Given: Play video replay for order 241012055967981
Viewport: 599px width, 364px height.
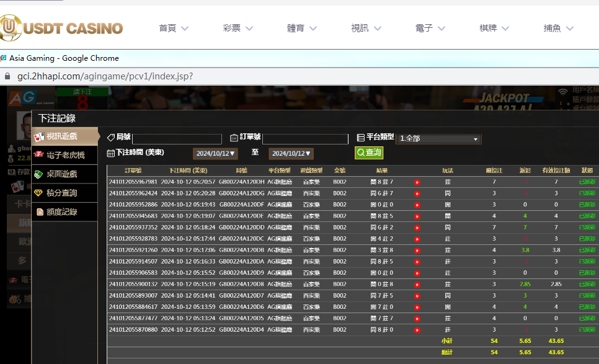Looking at the screenshot, I should coord(417,182).
